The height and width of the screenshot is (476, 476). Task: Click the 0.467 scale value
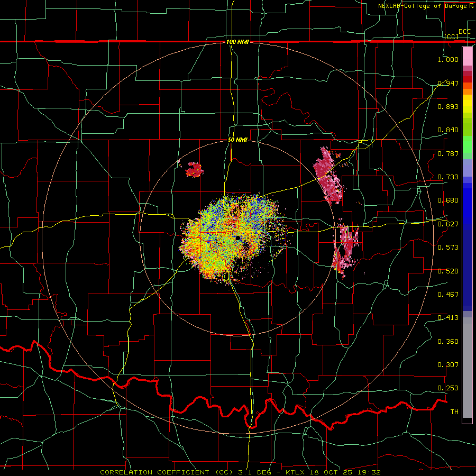click(448, 295)
